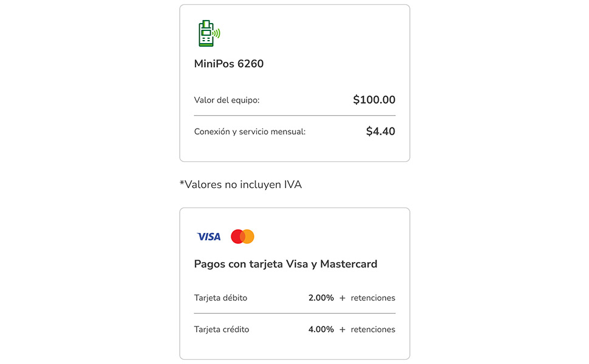Click the Tarjeta crédito label
The height and width of the screenshot is (364, 589).
click(x=222, y=329)
